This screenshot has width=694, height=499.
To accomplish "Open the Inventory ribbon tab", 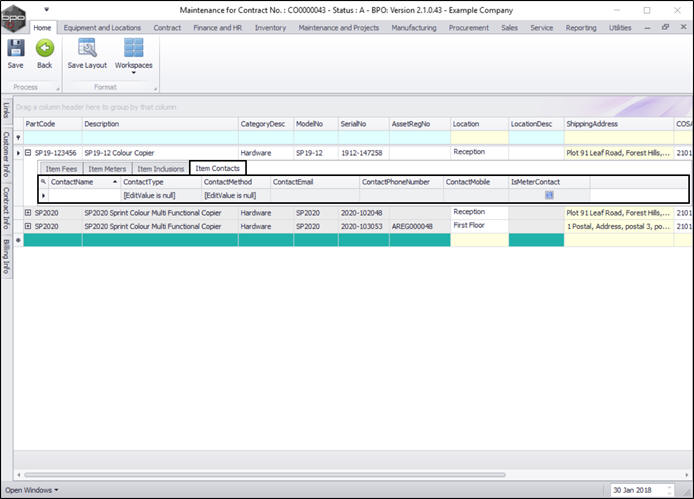I will pos(270,27).
